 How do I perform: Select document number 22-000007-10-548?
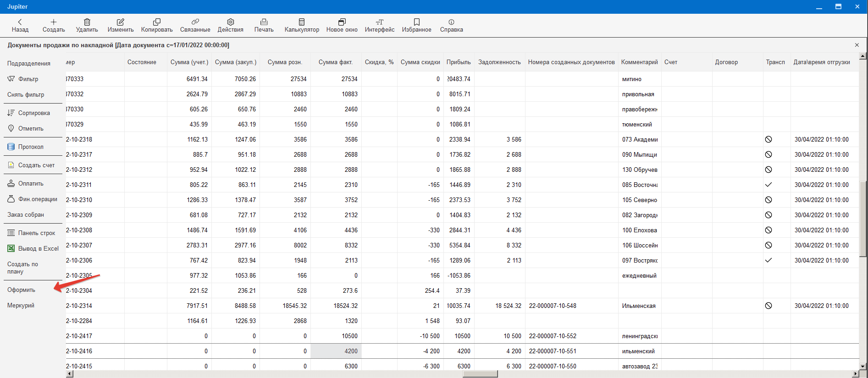(553, 306)
